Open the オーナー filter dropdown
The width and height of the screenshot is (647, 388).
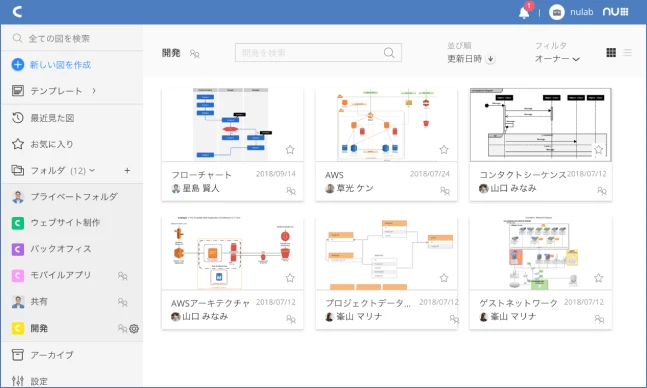coord(557,59)
